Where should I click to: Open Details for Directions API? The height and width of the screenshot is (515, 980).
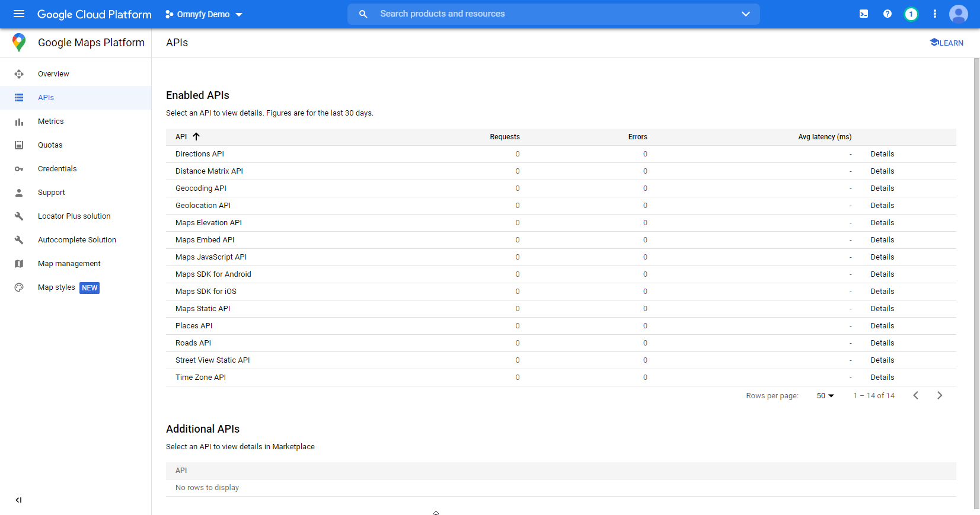click(882, 154)
